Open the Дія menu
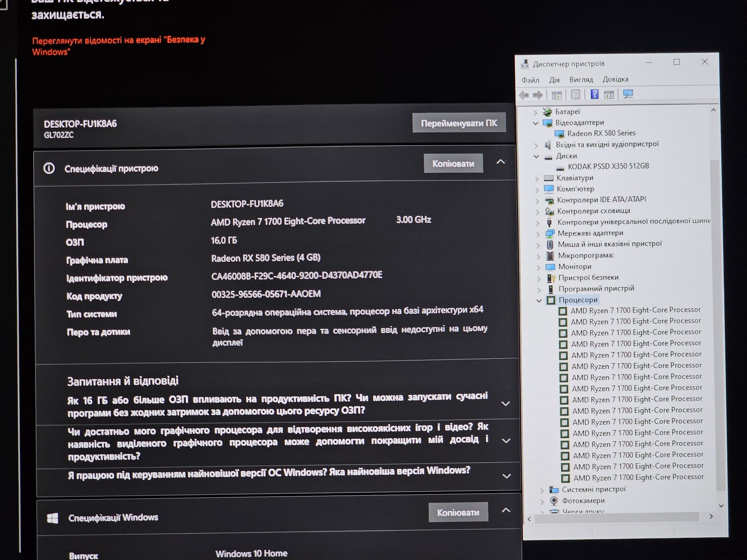747x560 pixels. pos(554,80)
